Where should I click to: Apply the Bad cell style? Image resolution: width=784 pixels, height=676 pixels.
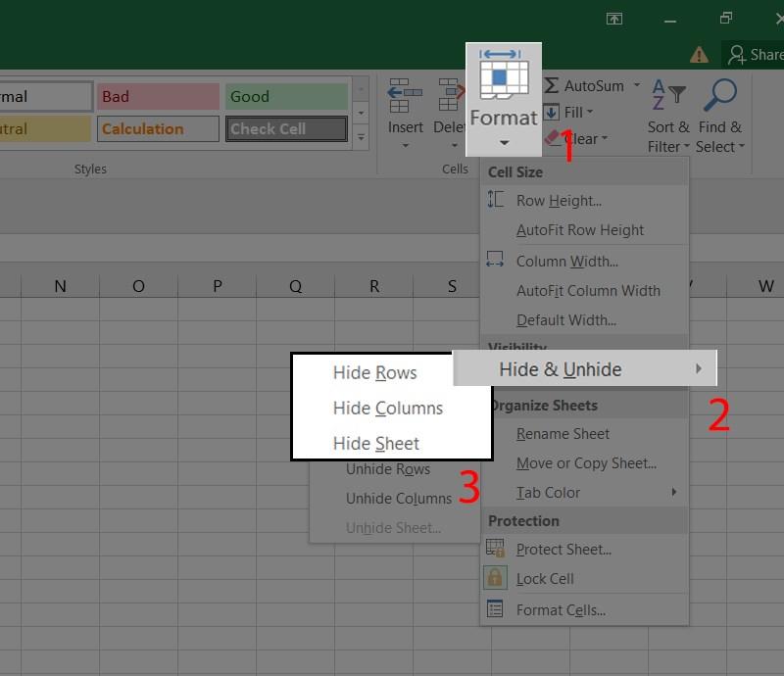coord(157,96)
